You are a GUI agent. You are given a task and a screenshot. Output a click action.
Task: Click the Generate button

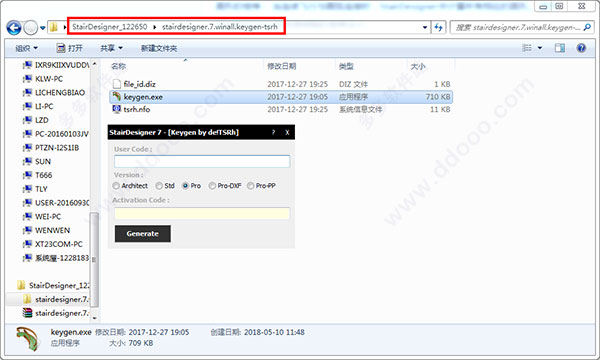(143, 233)
